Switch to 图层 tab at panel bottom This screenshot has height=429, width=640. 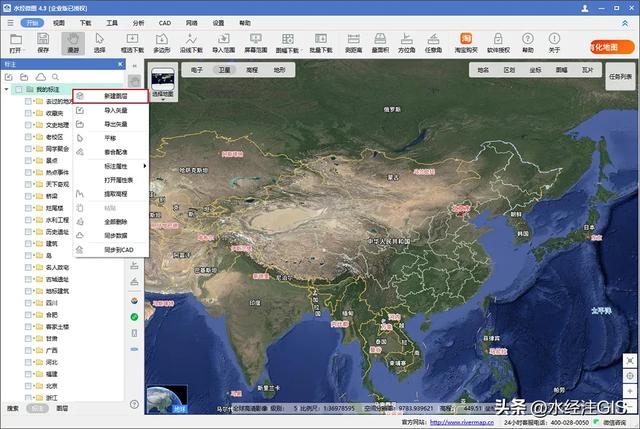click(62, 408)
